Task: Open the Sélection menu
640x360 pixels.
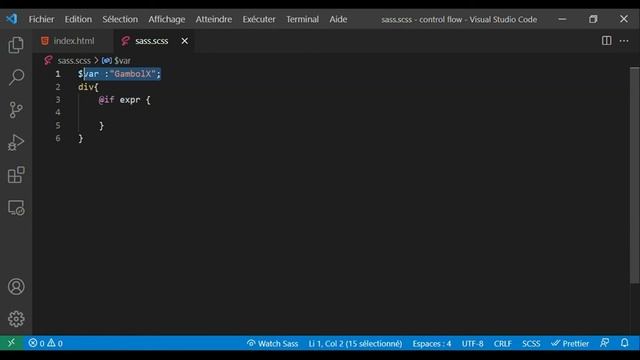Action: [x=120, y=19]
